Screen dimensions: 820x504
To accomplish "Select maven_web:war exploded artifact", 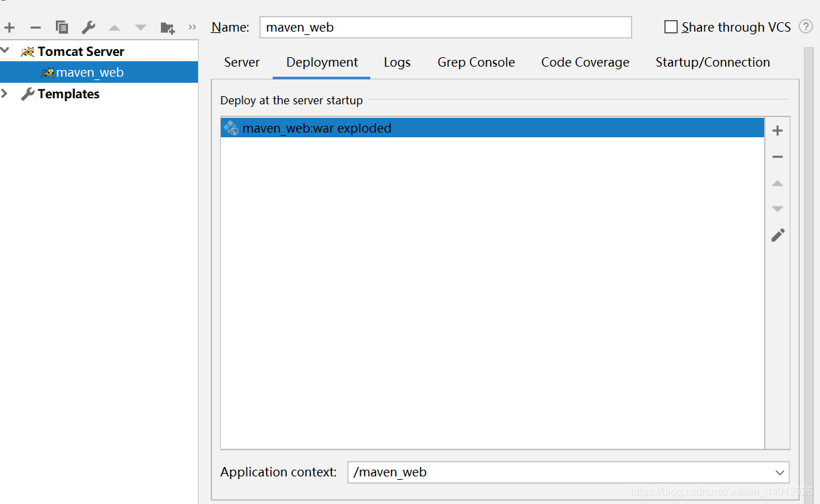I will 316,128.
